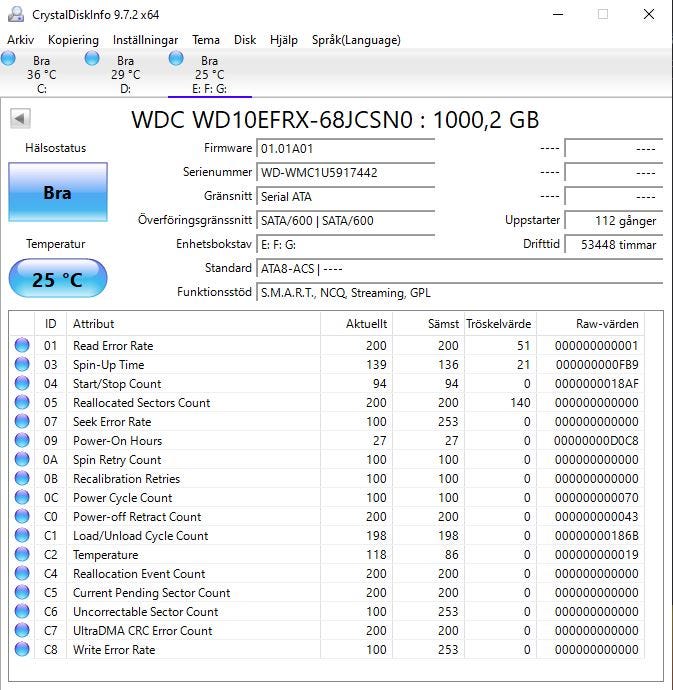
Task: Click the Firmware field showing 01.01A01
Action: 345,148
